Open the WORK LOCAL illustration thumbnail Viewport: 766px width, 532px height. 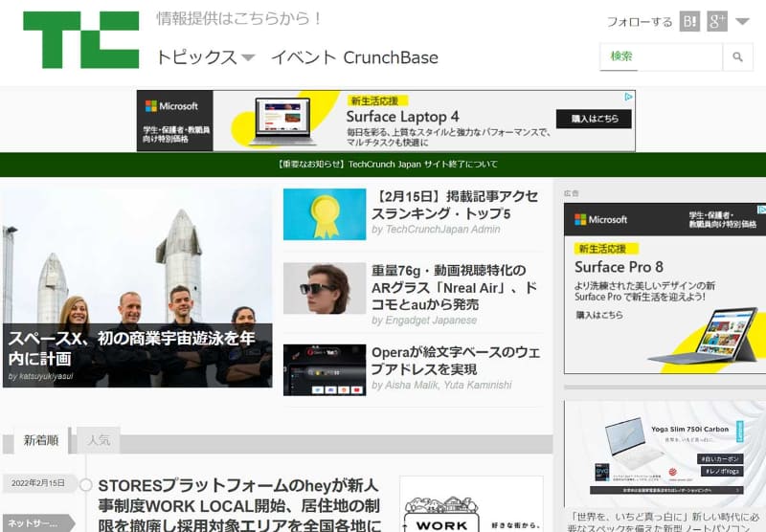tap(471, 504)
